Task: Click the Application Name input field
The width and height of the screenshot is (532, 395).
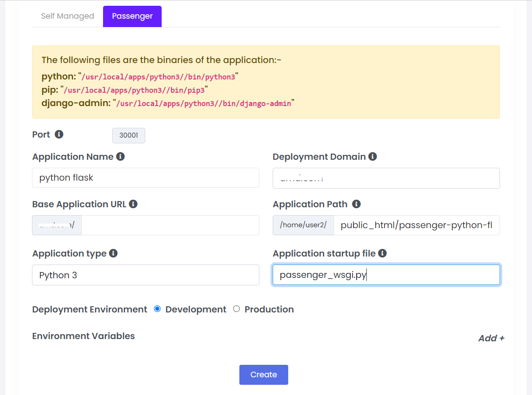Action: tap(145, 178)
